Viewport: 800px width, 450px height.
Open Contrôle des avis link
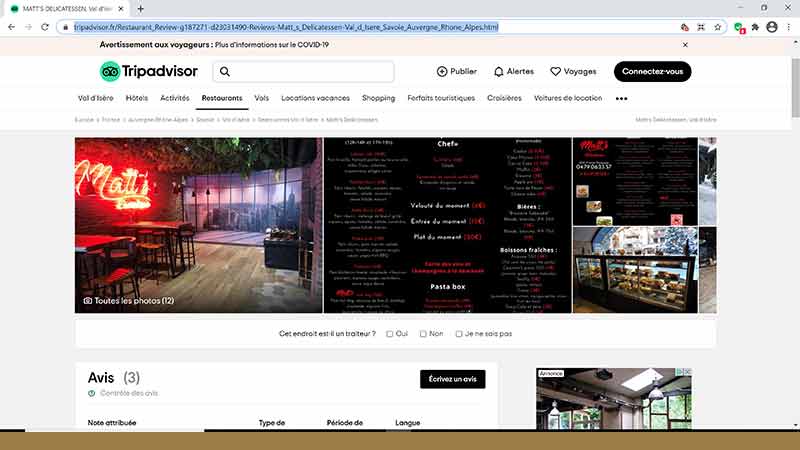[129, 393]
